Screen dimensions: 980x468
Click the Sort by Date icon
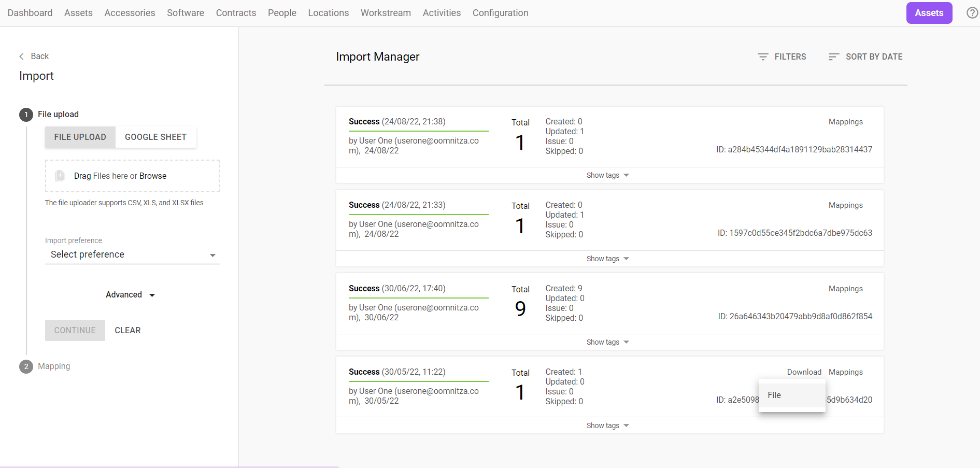833,57
